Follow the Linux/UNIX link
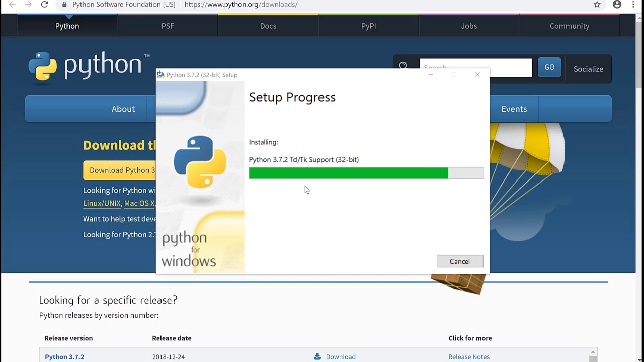Screen dimensions: 644x362 [x=102, y=203]
